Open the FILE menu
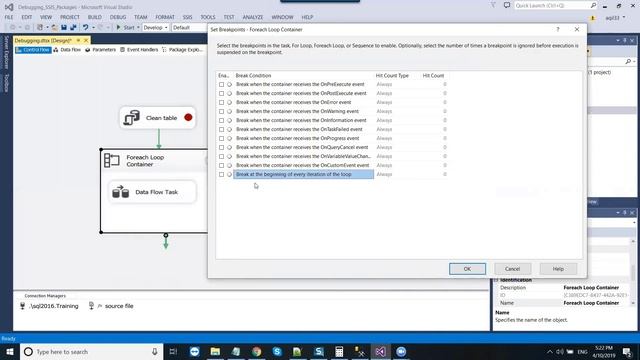640x360 pixels. [x=9, y=17]
